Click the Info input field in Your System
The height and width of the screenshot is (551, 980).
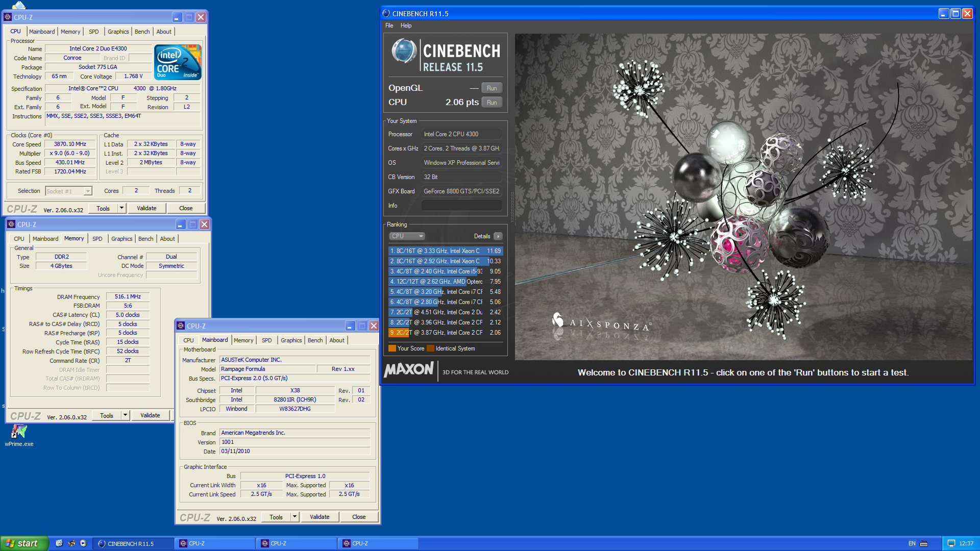click(x=461, y=206)
